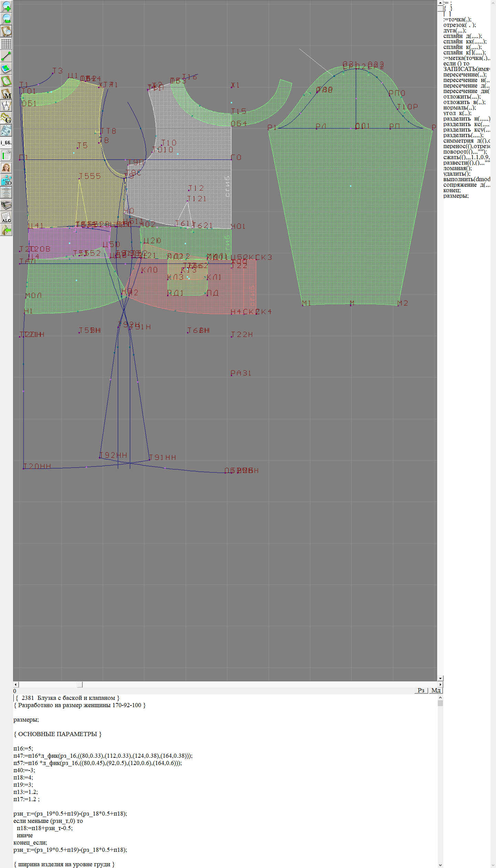Click horizontal scrollbar left arrow under canvas
The width and height of the screenshot is (496, 868).
point(15,684)
